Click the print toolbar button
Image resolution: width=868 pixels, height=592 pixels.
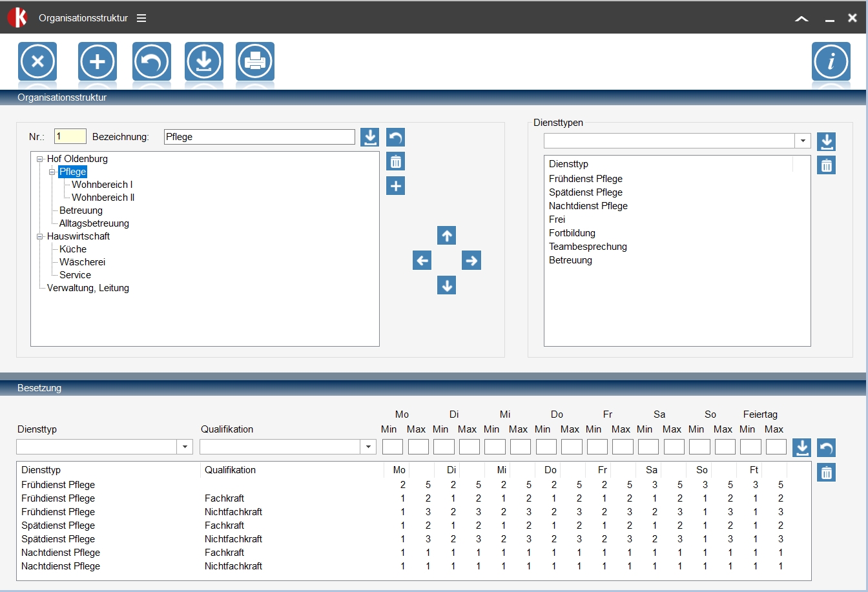[255, 61]
